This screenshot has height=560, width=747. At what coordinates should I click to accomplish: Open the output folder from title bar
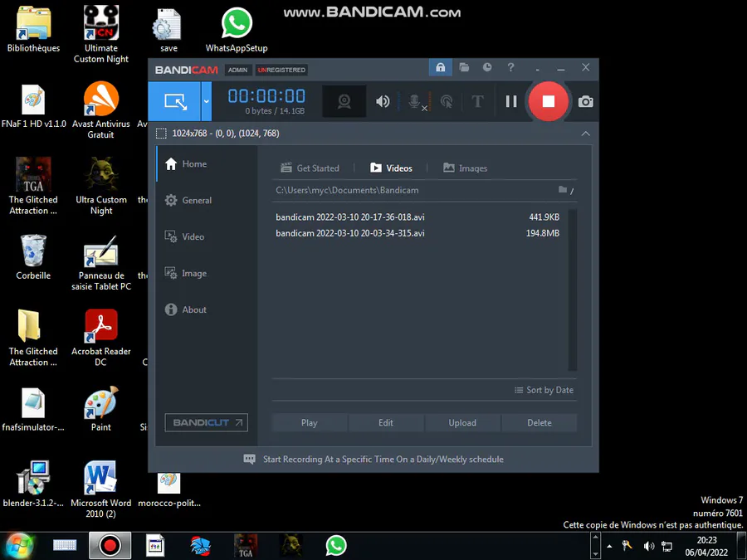pyautogui.click(x=464, y=68)
